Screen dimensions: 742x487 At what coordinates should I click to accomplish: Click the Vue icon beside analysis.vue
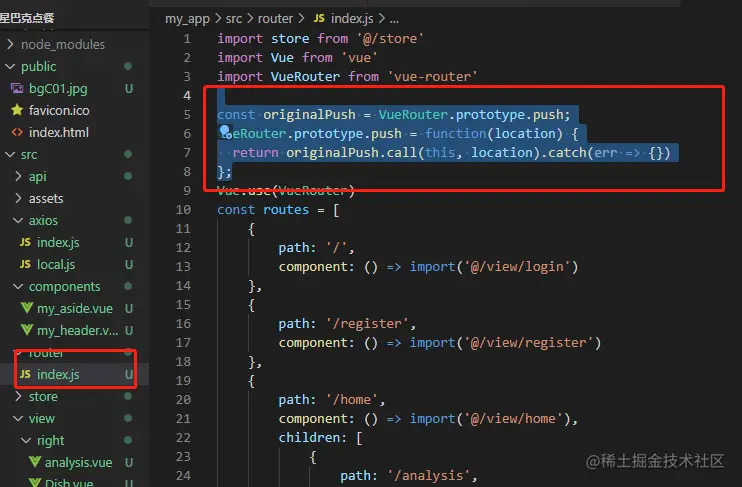(35, 462)
